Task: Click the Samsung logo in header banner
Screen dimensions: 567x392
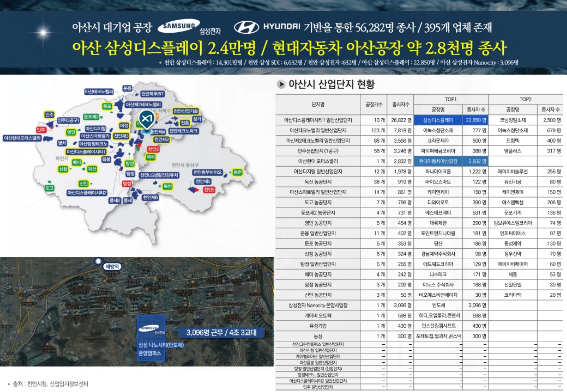Action: 179,26
